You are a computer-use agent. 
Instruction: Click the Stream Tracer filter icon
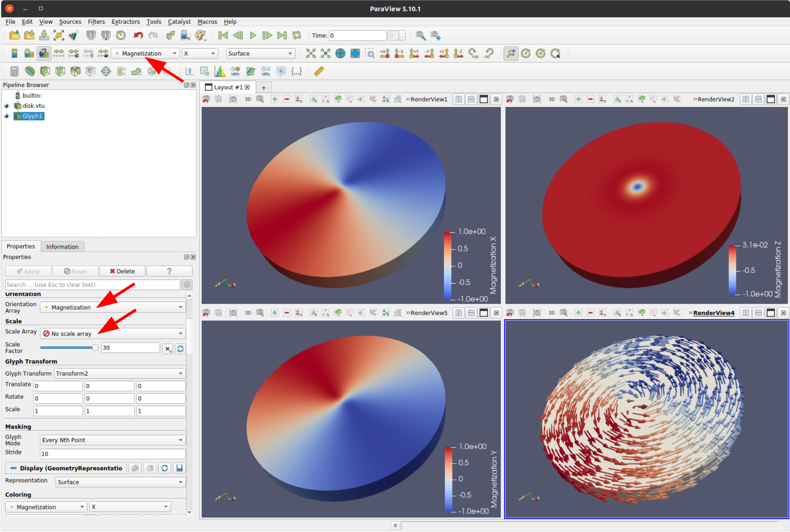click(121, 71)
